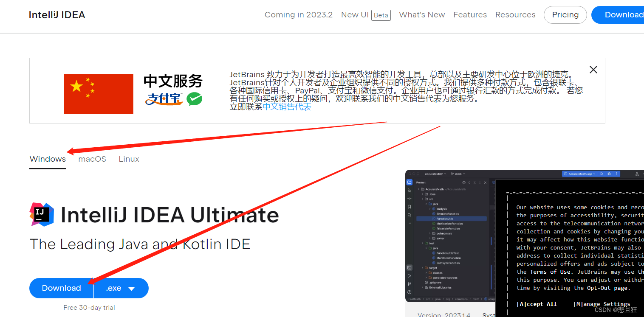Click [M]anage Settings in the cookie notice

click(602, 304)
